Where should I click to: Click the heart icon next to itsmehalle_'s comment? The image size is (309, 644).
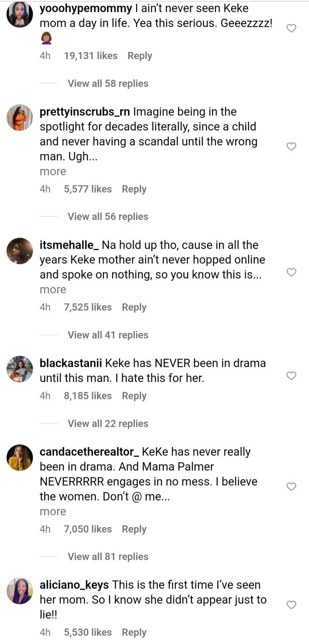(x=291, y=272)
